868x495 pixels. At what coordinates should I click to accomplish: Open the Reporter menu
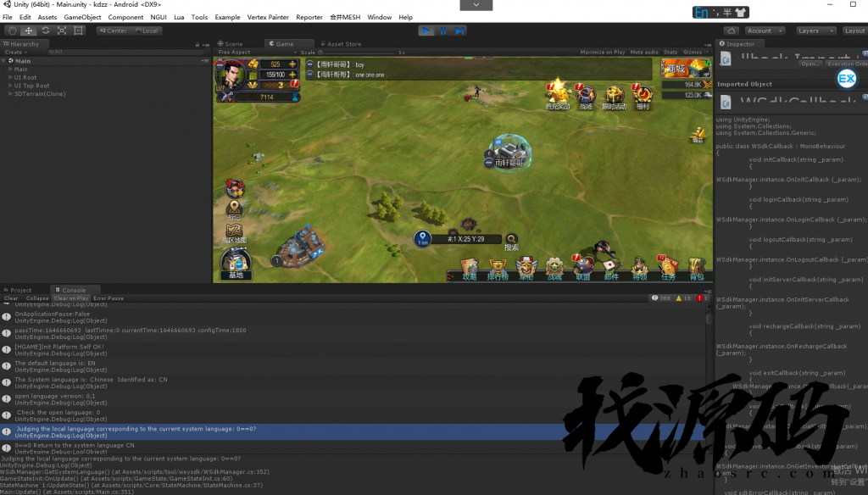(x=309, y=17)
